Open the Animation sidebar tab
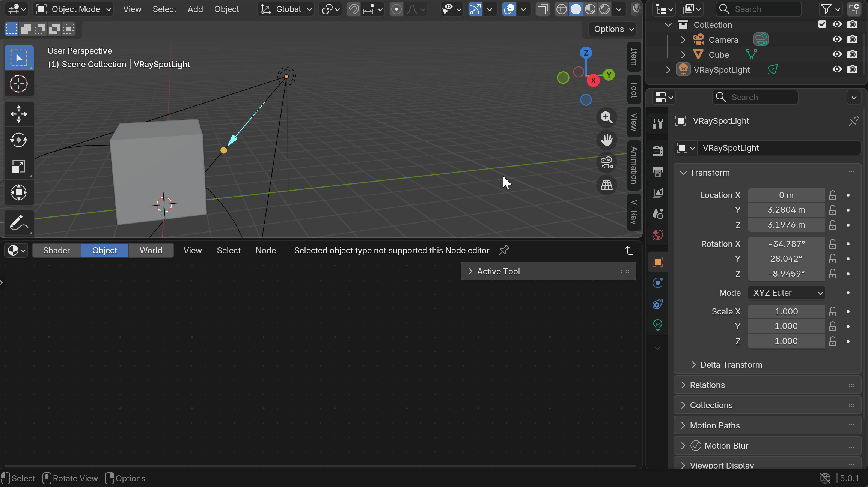 (x=634, y=165)
